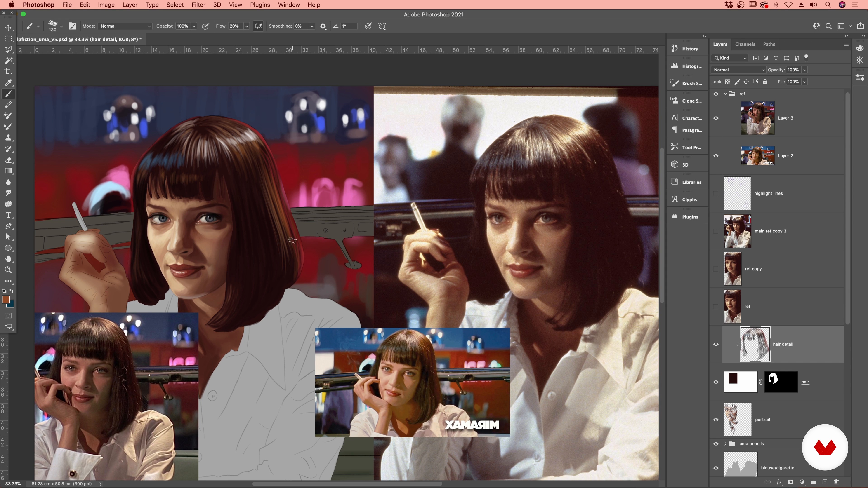Open Flow value dropdown arrow
Viewport: 868px width, 488px height.
click(247, 26)
